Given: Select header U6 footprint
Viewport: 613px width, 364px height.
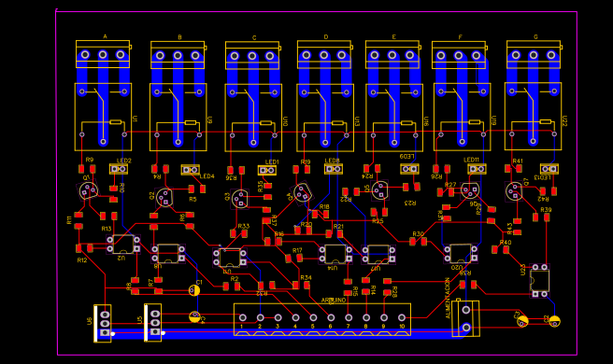Looking at the screenshot, I should pos(103,323).
